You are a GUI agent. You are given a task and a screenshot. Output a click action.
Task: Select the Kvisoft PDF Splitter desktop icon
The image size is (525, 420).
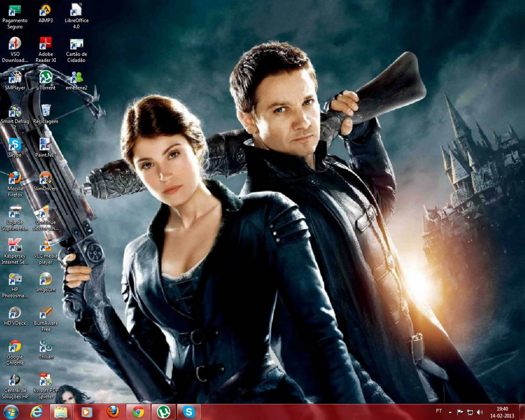point(46,386)
